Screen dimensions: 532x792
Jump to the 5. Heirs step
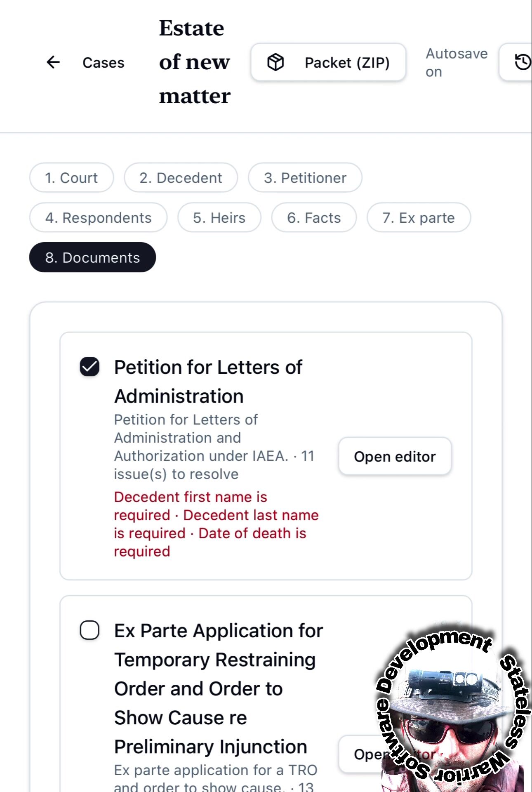(219, 217)
